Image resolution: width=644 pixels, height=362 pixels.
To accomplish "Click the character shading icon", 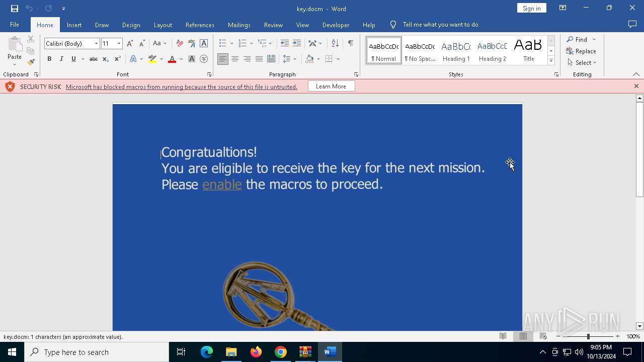I will [192, 59].
